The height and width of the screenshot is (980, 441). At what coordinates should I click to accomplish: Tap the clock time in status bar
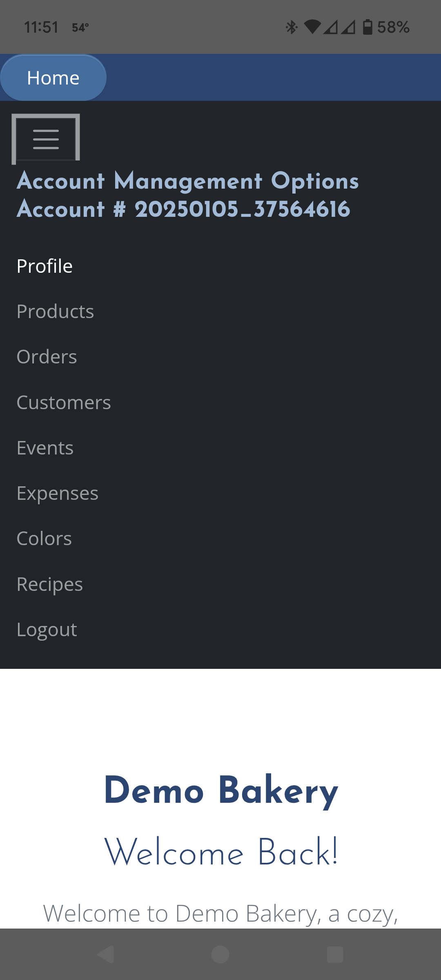point(41,27)
